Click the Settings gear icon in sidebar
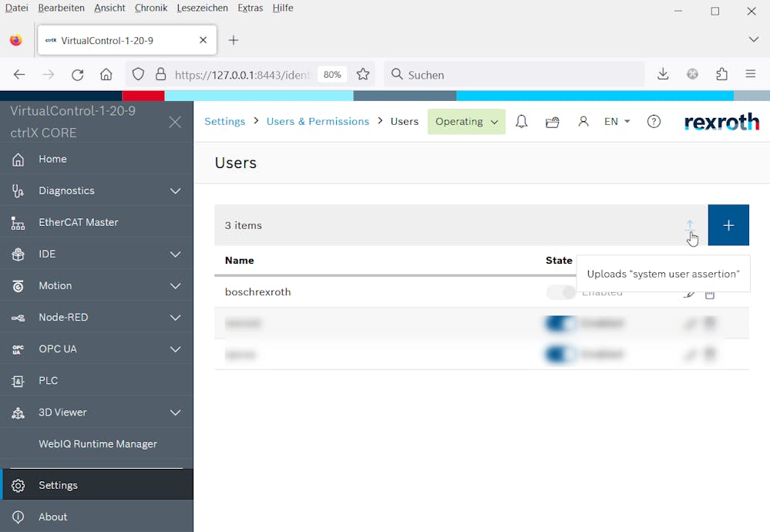This screenshot has height=532, width=770. (18, 485)
